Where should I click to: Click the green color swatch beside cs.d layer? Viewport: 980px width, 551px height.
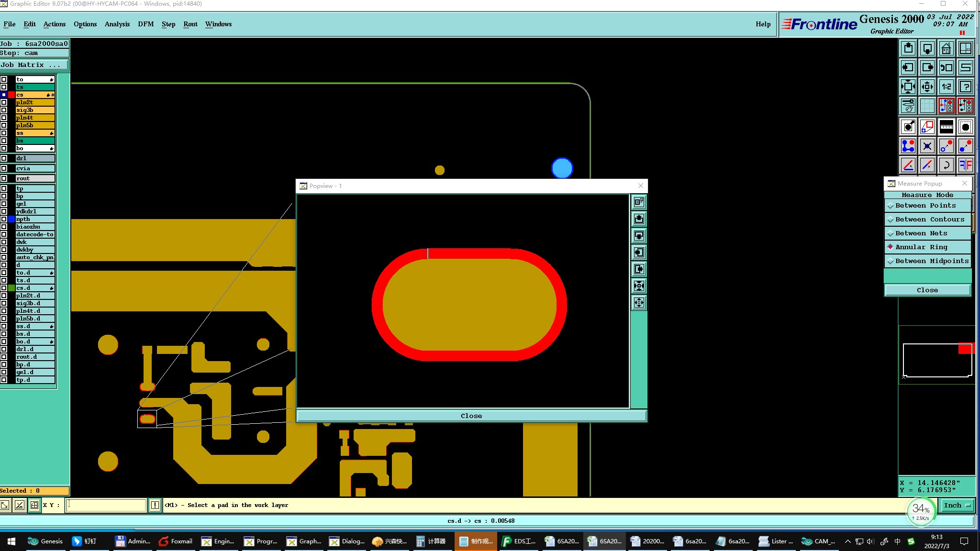[11, 288]
